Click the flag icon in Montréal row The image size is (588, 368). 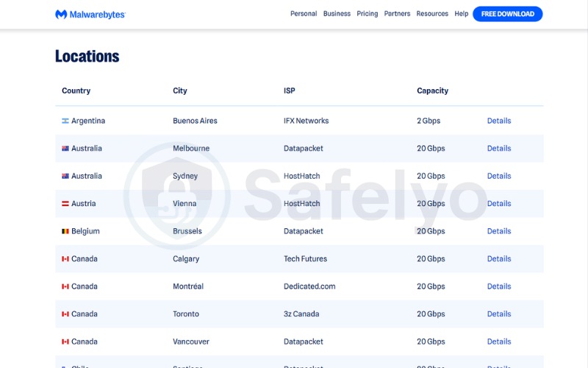click(65, 286)
